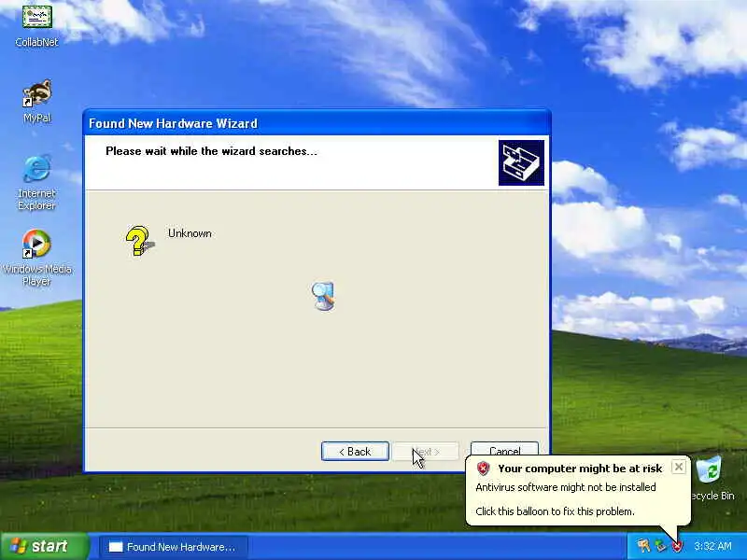
Task: Click the Back button in the wizard
Action: tap(355, 452)
